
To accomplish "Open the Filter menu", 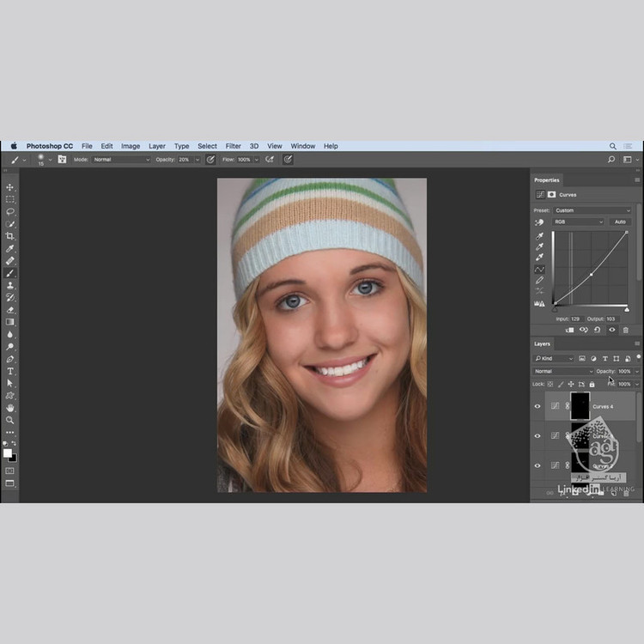I will (233, 146).
